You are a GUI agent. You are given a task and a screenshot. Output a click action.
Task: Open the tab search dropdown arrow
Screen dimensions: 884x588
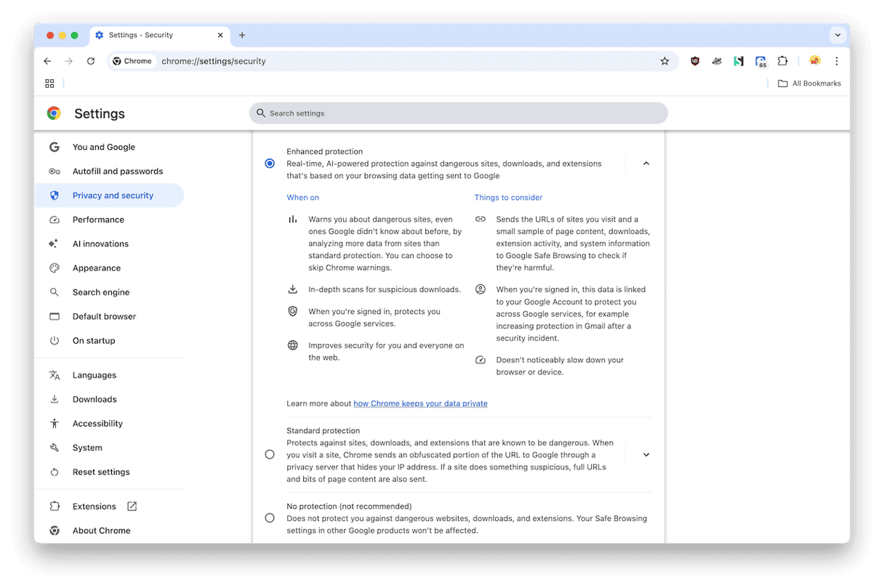(x=837, y=35)
